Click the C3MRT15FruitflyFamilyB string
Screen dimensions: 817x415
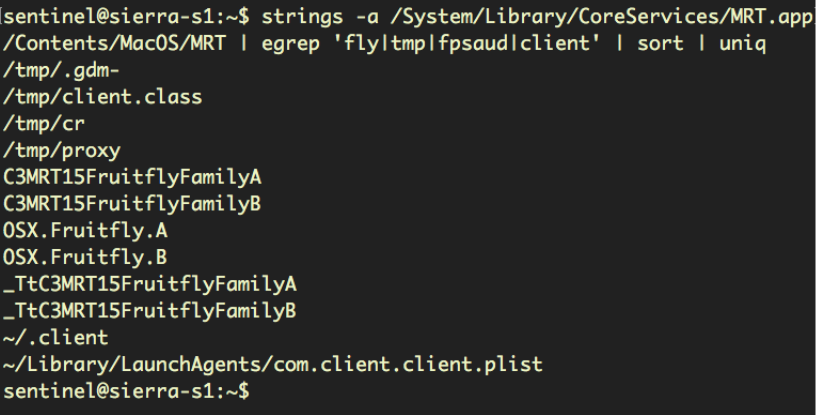click(x=132, y=203)
